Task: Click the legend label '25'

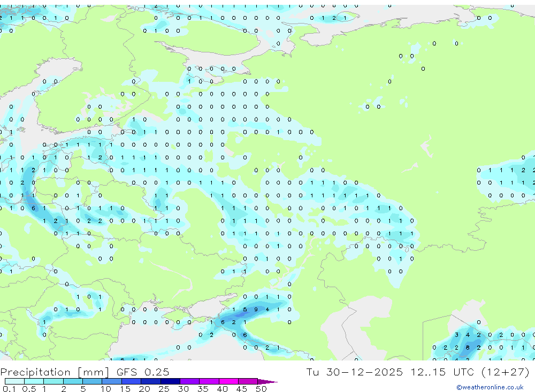Action: pos(164,389)
